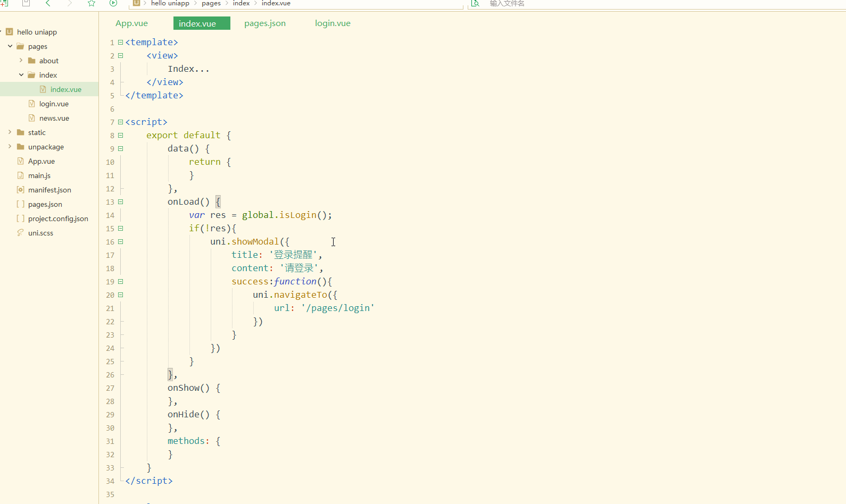This screenshot has width=846, height=504.
Task: Click the pages folder icon
Action: 20,46
